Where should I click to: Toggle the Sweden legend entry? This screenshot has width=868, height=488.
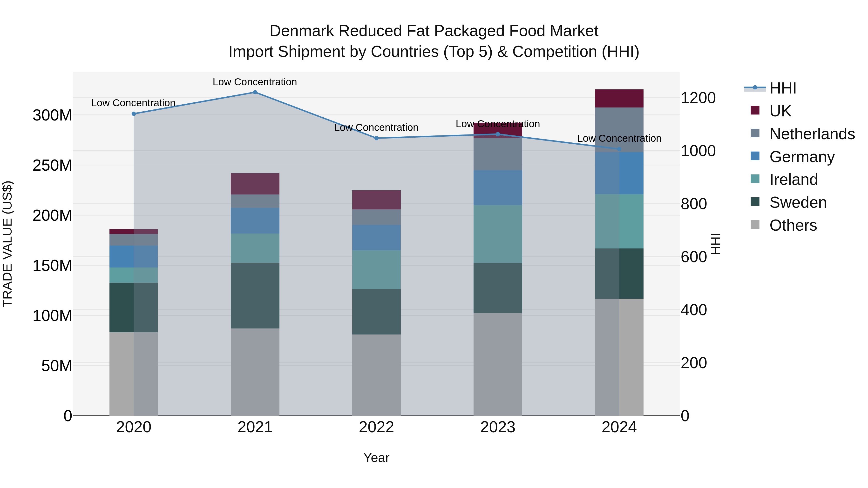tap(788, 202)
